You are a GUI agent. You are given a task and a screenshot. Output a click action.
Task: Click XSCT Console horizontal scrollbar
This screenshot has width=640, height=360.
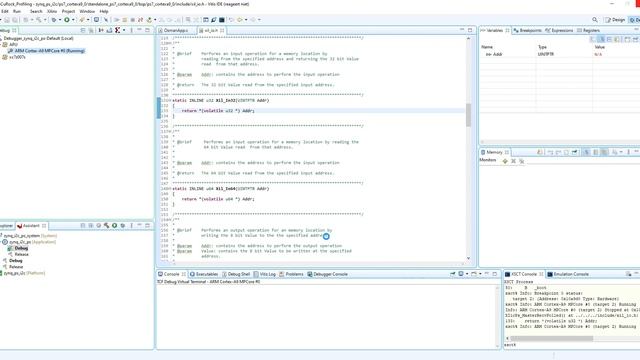(551, 338)
